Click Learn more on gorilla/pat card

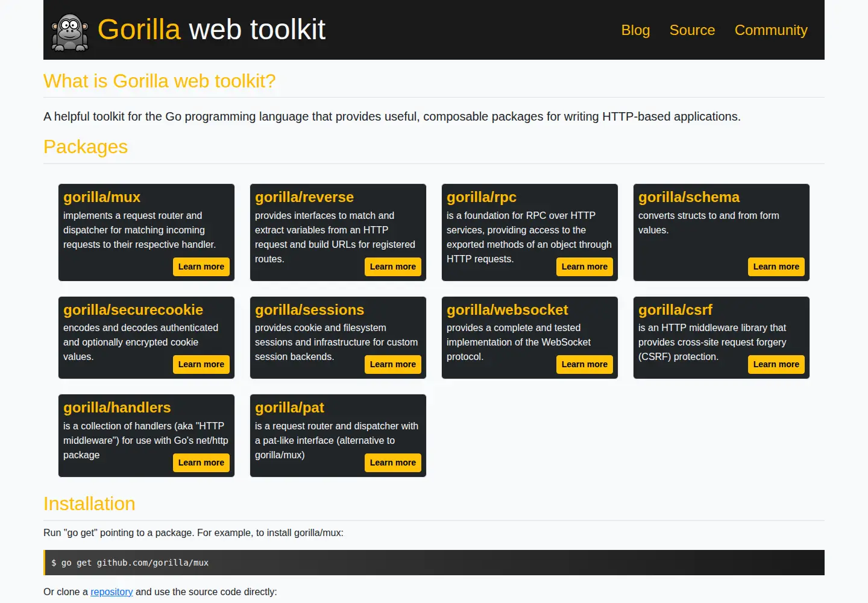tap(393, 463)
